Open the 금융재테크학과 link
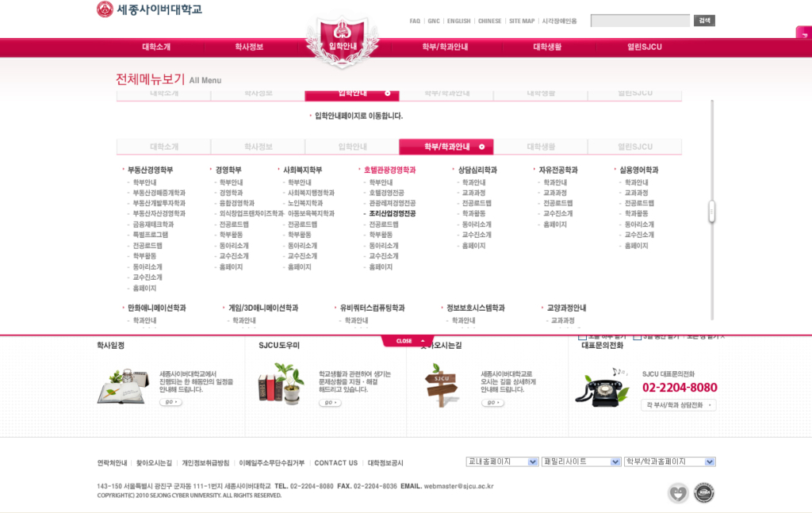 (x=153, y=224)
